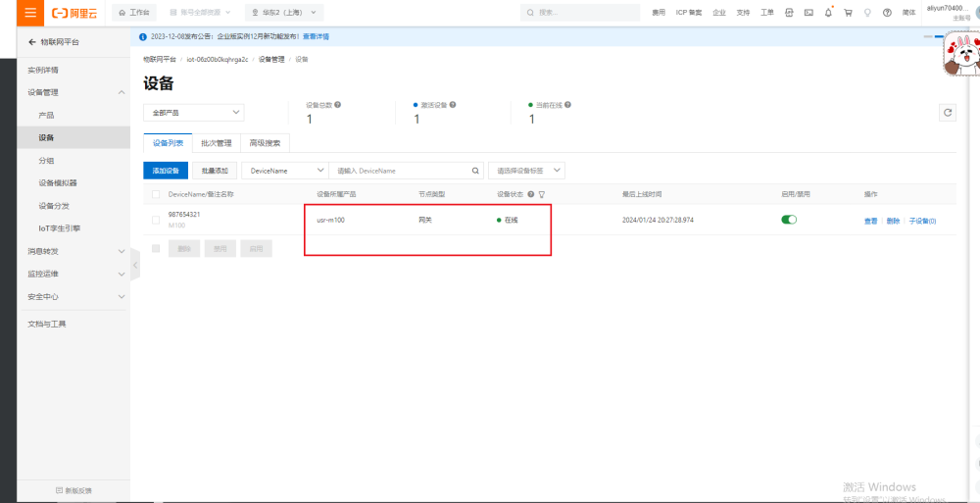Open the 全部产品 product dropdown
Screen dimensions: 980x503
193,113
